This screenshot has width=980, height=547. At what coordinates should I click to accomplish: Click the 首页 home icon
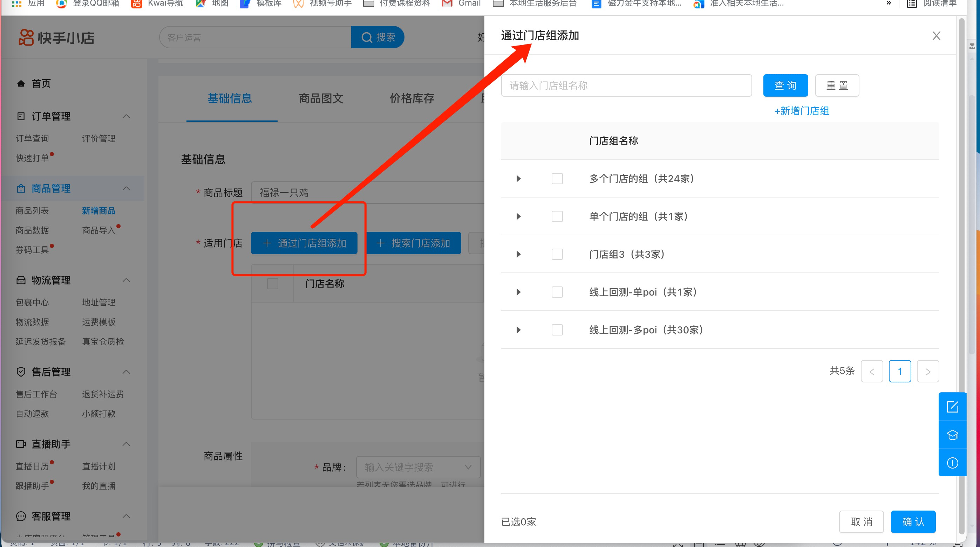(21, 83)
